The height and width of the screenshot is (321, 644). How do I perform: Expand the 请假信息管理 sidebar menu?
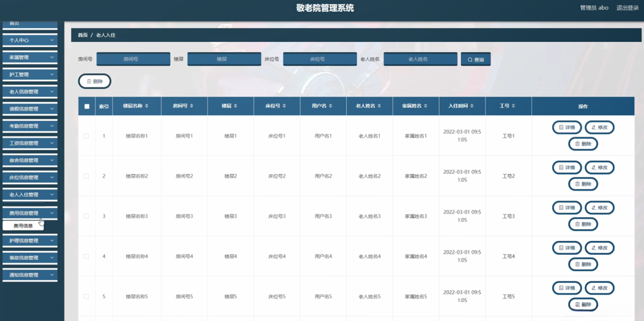click(x=30, y=109)
